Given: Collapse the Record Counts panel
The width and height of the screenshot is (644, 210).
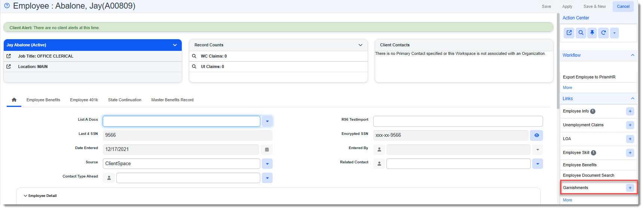Looking at the screenshot, I should [360, 45].
